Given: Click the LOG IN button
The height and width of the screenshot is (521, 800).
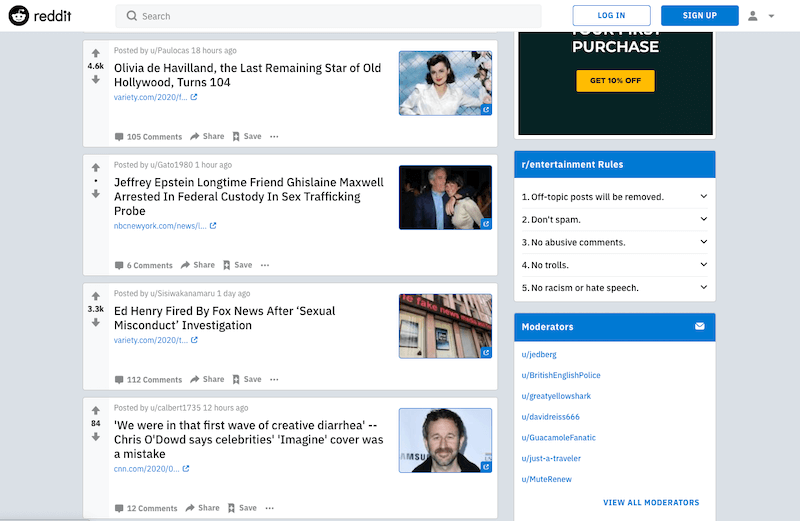Looking at the screenshot, I should click(x=611, y=15).
